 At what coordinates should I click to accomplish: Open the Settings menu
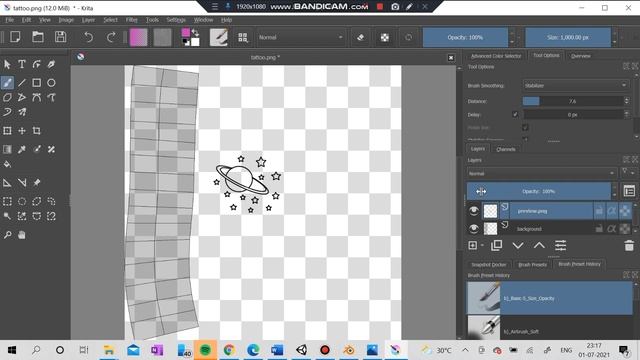tap(176, 20)
